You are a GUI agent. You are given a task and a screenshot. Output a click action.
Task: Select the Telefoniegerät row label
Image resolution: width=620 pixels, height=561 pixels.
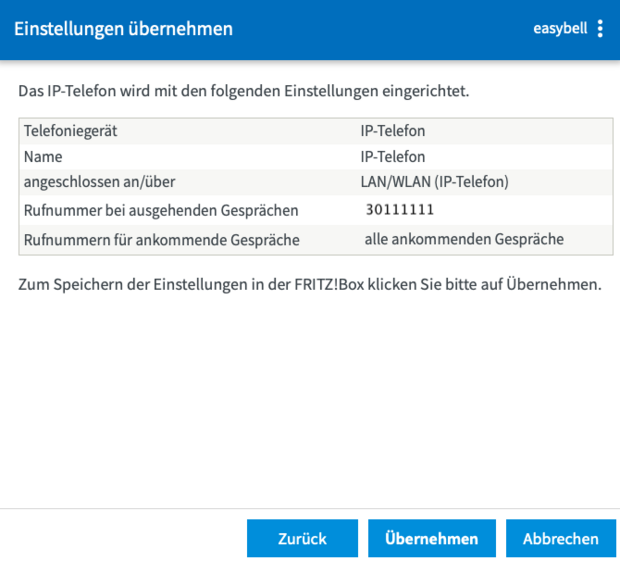point(78,130)
